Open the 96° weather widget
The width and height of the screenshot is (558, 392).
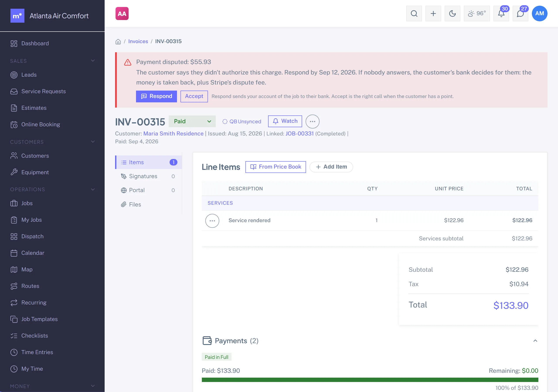pos(476,14)
